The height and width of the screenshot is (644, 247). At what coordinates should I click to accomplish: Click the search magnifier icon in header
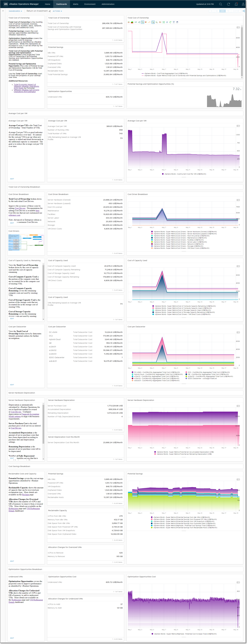pyautogui.click(x=221, y=4)
